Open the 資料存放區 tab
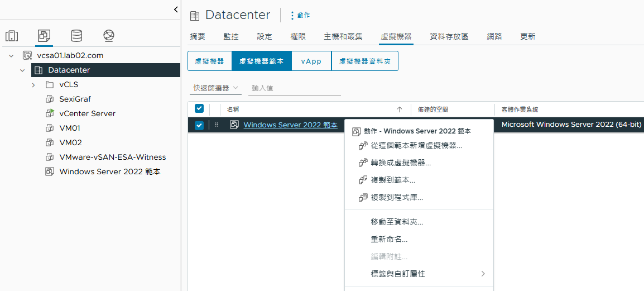Image resolution: width=644 pixels, height=291 pixels. click(x=449, y=36)
